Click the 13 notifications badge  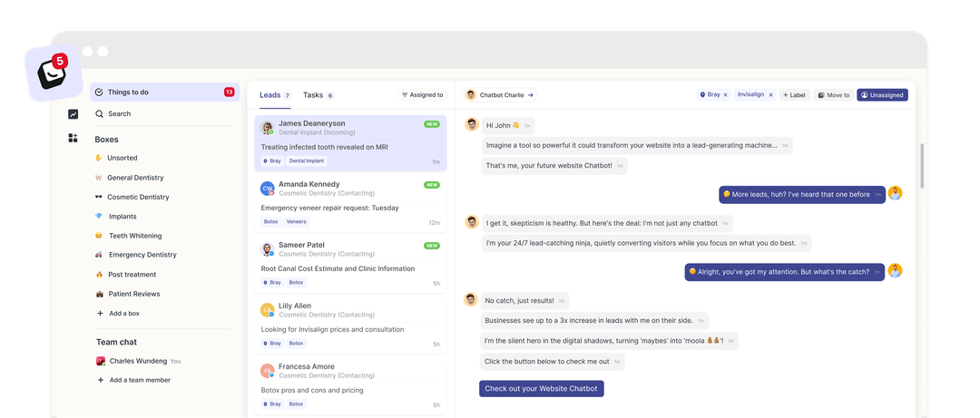(230, 92)
